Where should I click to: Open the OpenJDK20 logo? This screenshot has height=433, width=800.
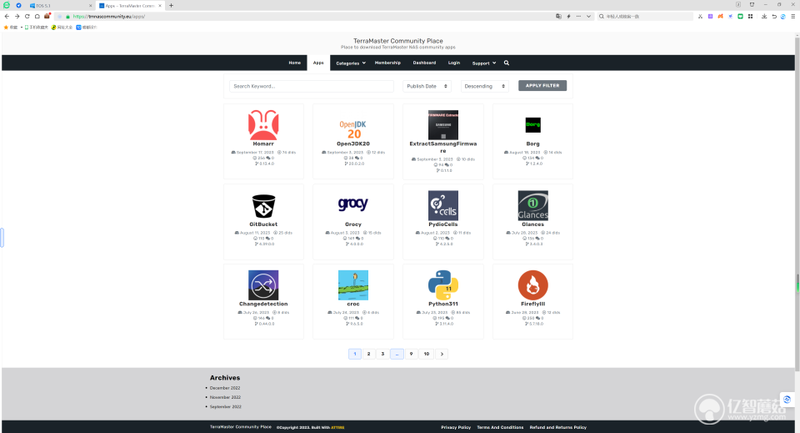click(353, 130)
